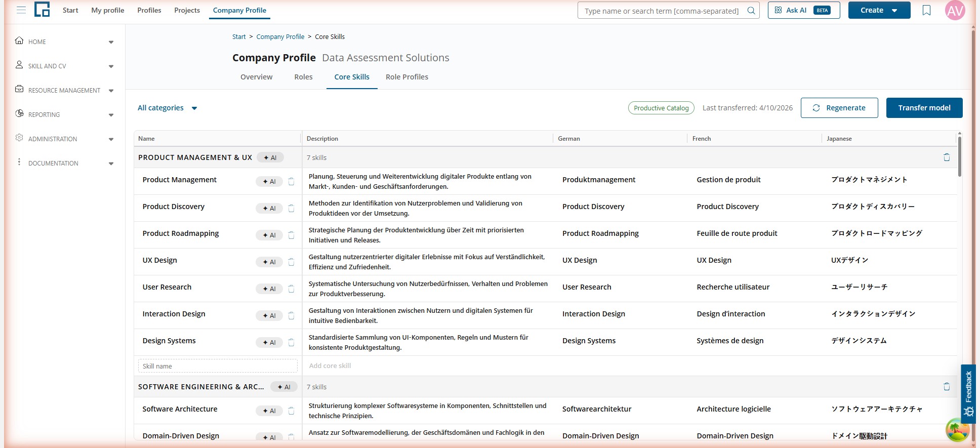Follow the Start breadcrumb link

(x=239, y=36)
